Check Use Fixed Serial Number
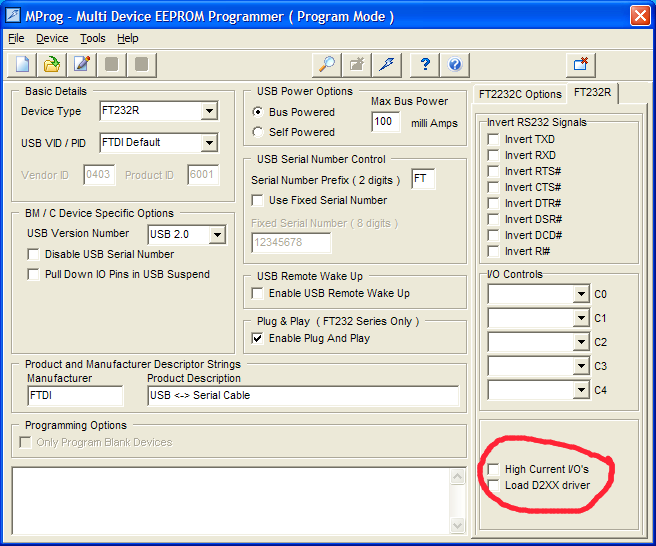Image resolution: width=656 pixels, height=546 pixels. pos(257,200)
